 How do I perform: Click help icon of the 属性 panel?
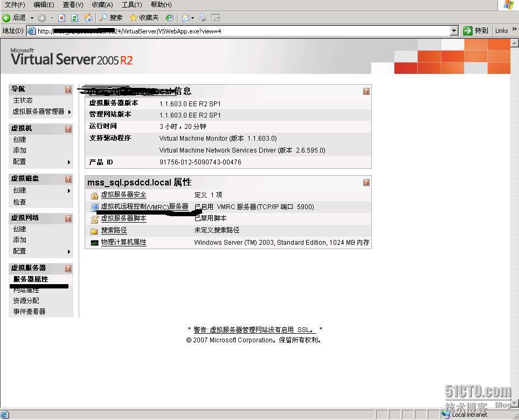366,183
